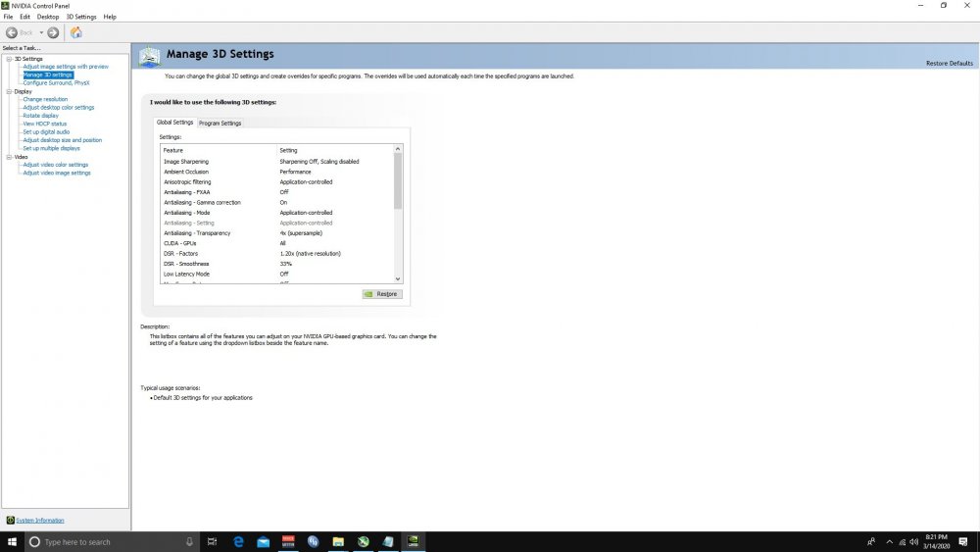Open Adjust desktop color settings

click(59, 107)
